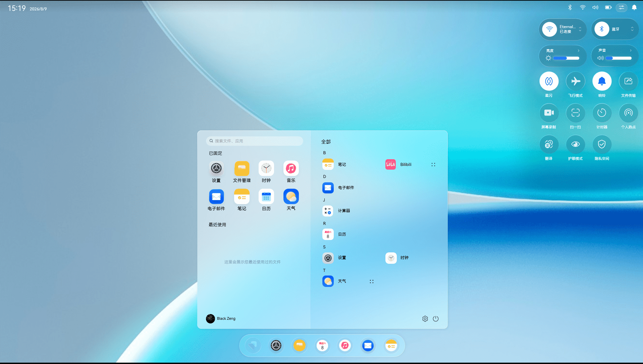This screenshot has height=364, width=643.
Task: Click the volume icon in status bar
Action: [x=595, y=7]
